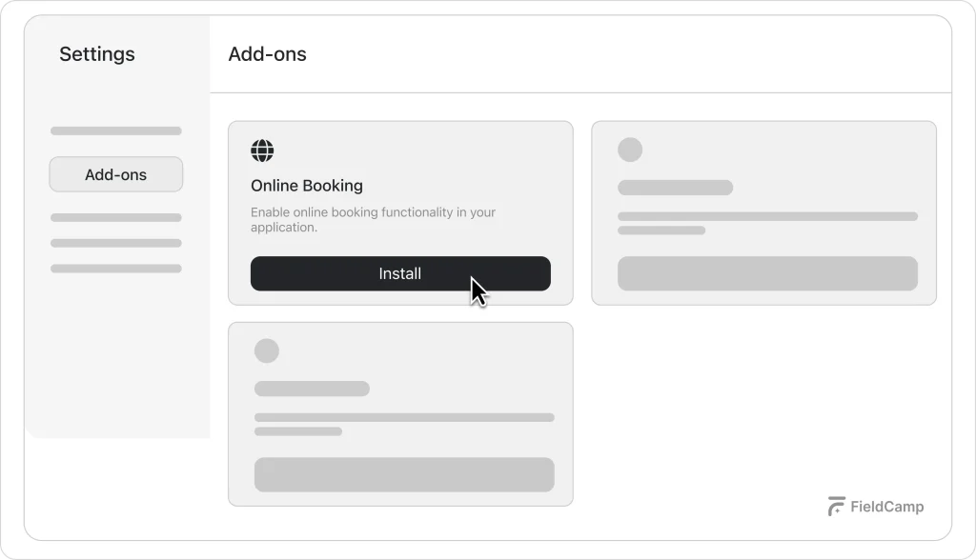Open the Online Booking add-on via its globe symbol
Screen dimensions: 976x560
[x=261, y=150]
